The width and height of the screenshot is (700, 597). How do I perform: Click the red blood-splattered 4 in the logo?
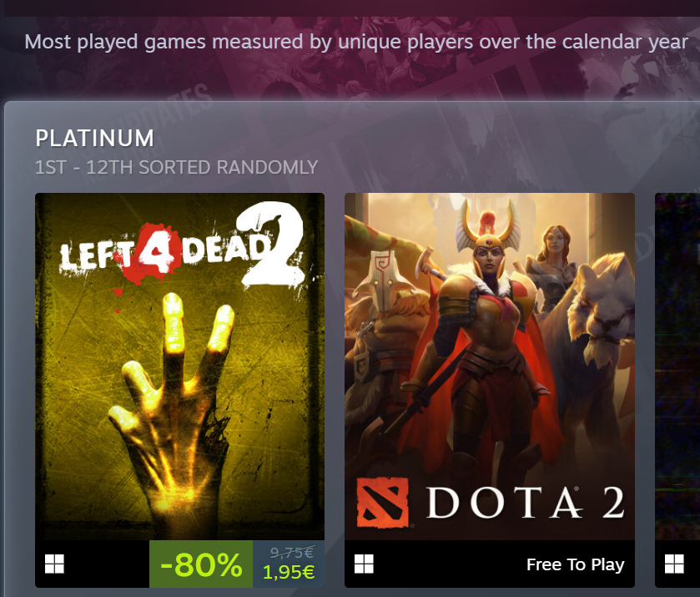[154, 253]
